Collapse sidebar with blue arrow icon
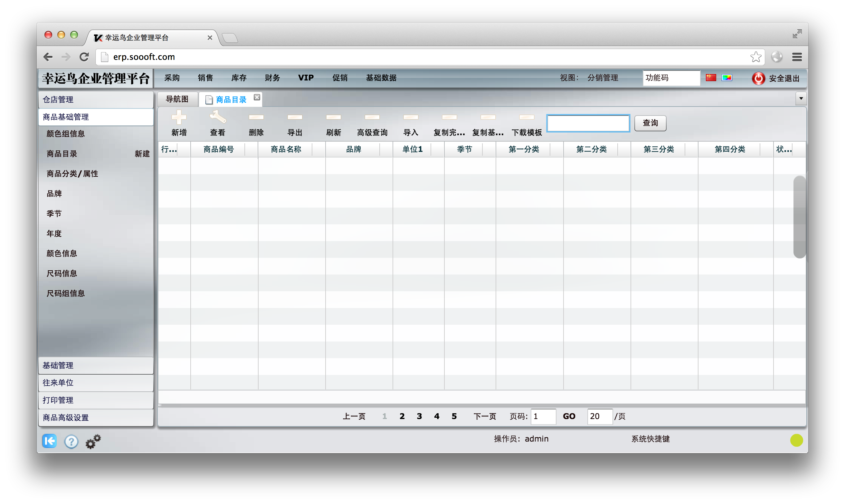845x504 pixels. [50, 441]
